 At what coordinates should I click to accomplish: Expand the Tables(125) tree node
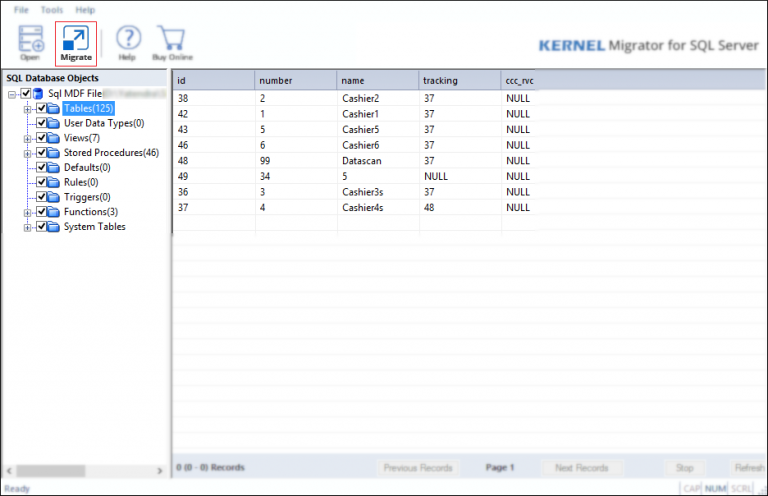click(28, 109)
